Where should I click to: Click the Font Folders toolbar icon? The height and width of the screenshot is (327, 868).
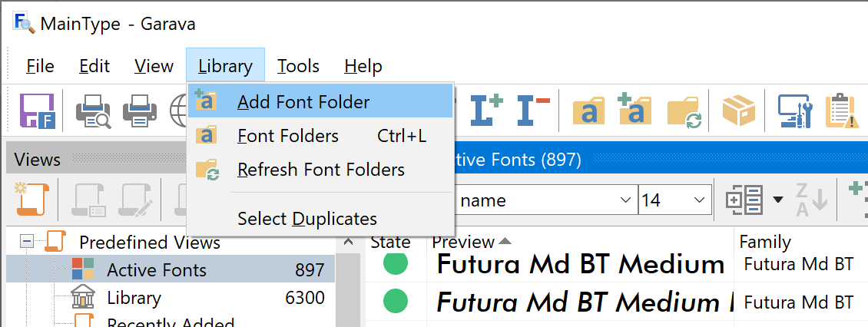click(x=588, y=111)
